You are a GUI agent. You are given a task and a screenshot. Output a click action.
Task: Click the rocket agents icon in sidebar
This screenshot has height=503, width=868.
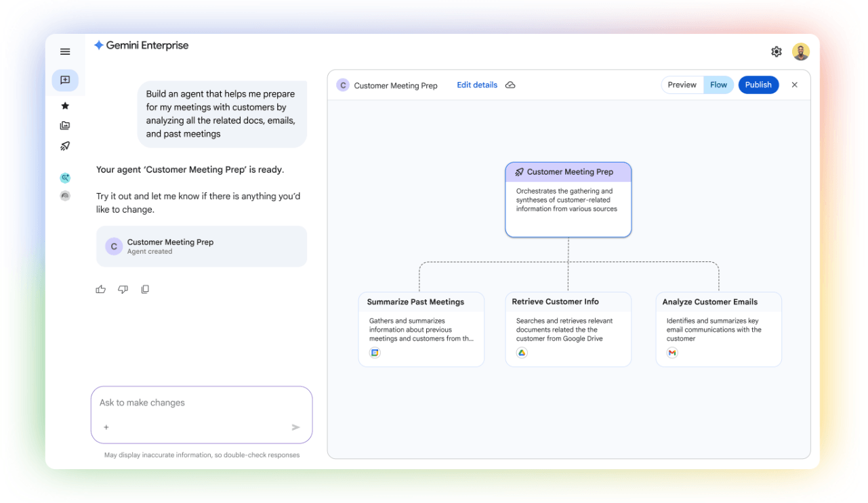click(64, 146)
